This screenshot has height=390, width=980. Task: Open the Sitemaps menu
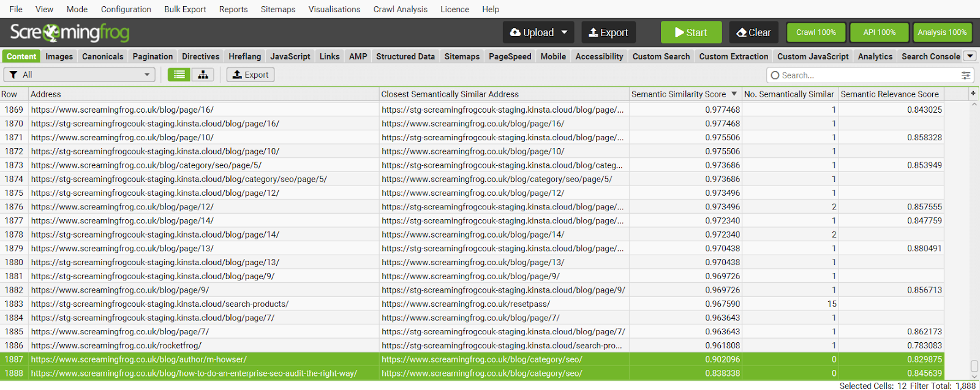tap(278, 9)
